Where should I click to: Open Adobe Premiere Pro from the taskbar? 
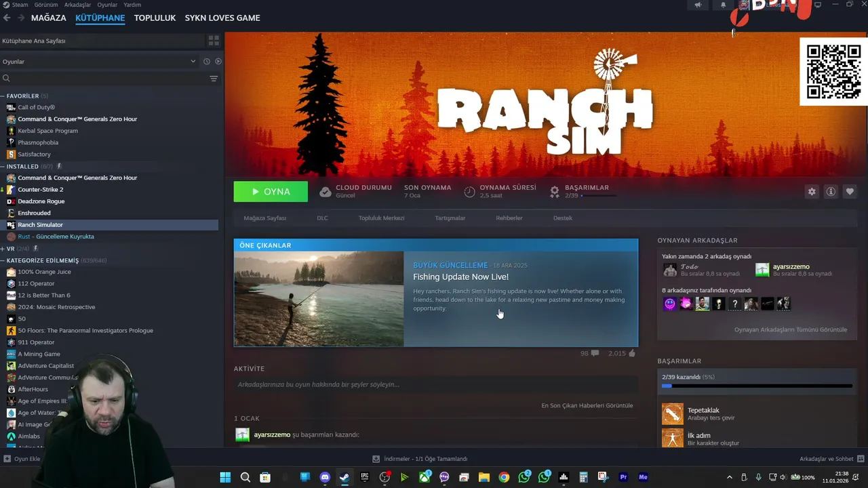tap(623, 477)
